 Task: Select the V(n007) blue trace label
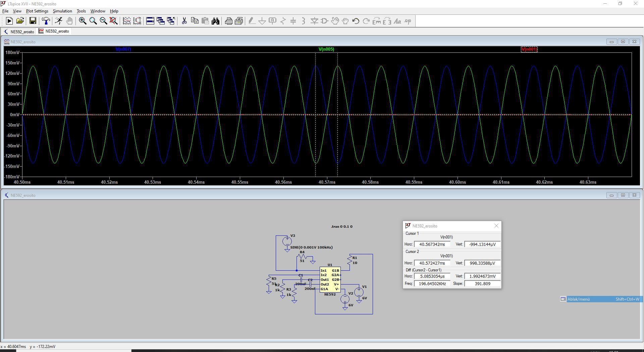[x=123, y=49]
